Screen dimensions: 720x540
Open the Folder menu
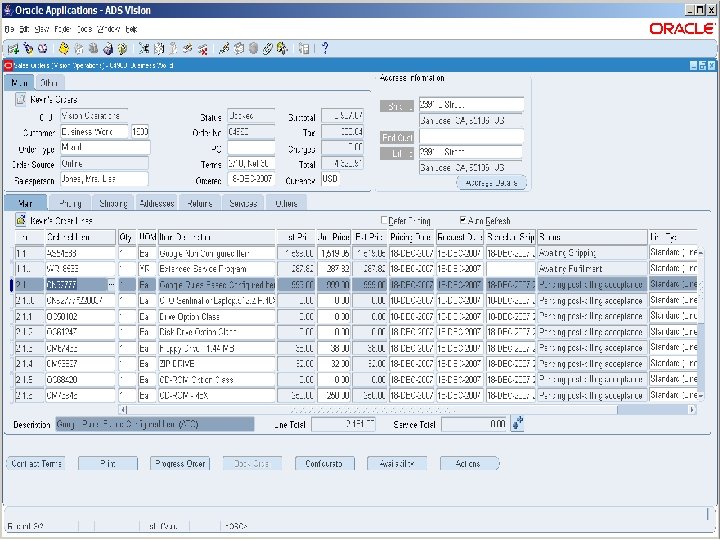[x=62, y=29]
